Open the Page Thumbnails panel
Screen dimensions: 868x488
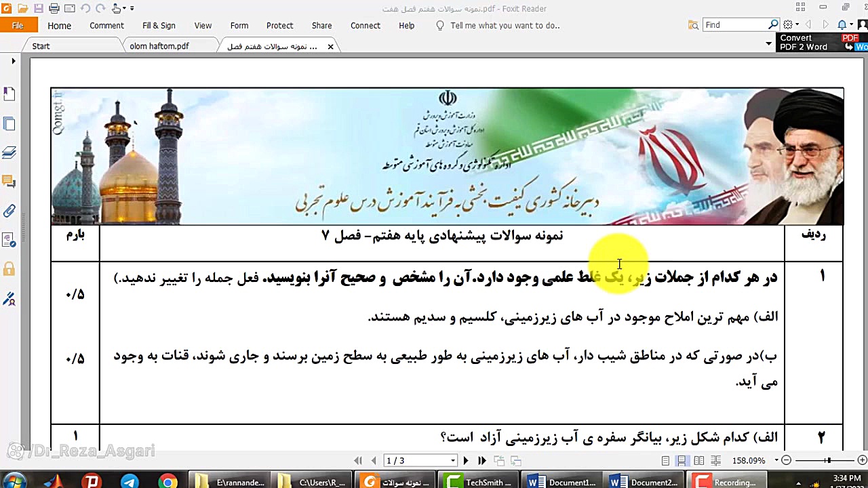9,123
